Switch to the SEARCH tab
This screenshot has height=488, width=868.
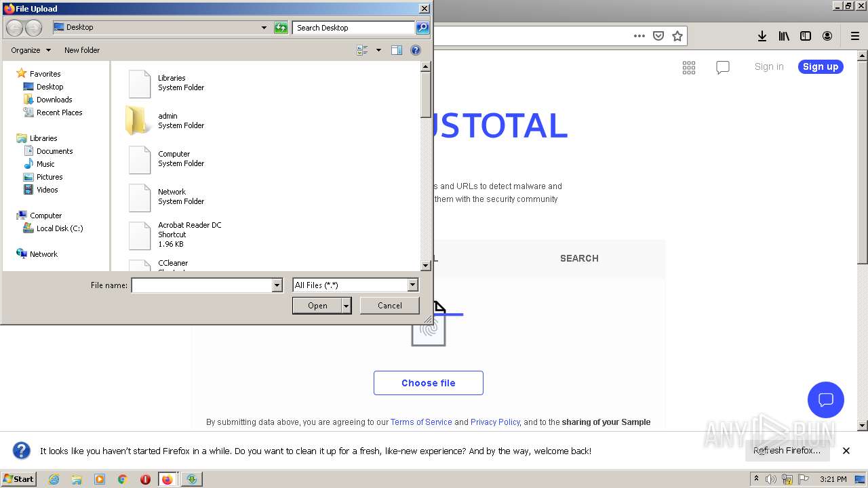click(579, 258)
